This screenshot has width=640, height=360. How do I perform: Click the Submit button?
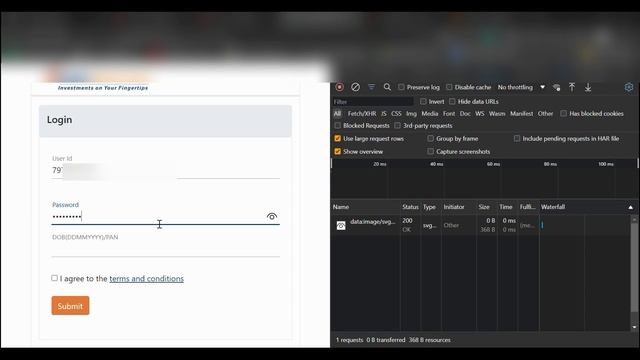[70, 306]
